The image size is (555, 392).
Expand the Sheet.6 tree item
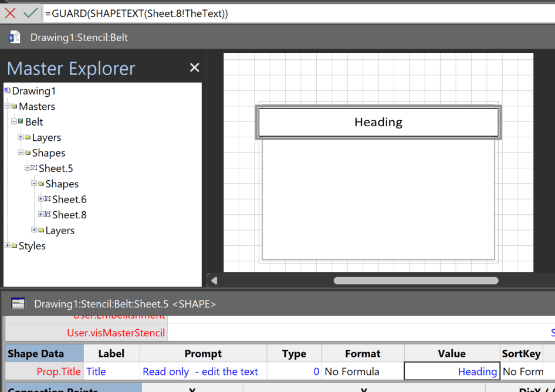coord(41,198)
